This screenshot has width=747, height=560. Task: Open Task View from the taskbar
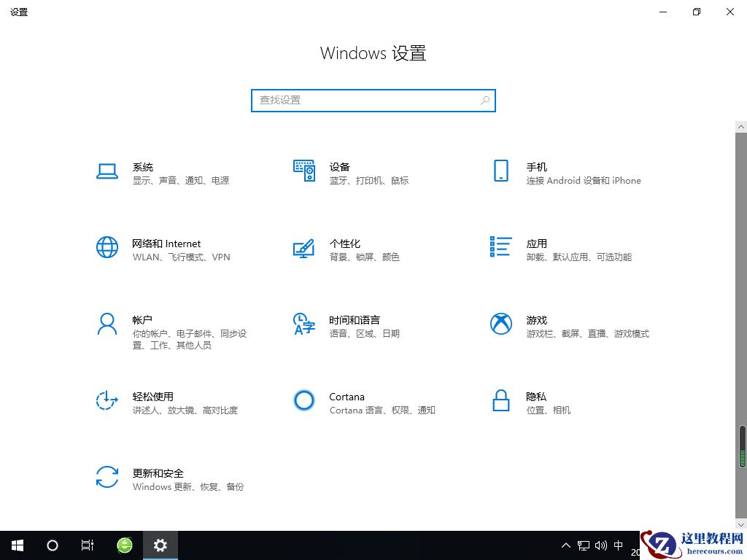87,545
